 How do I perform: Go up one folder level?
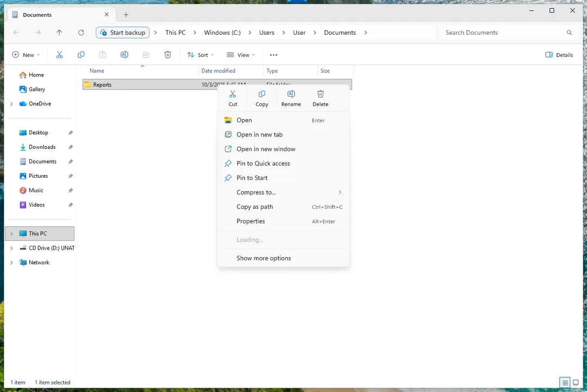click(59, 33)
